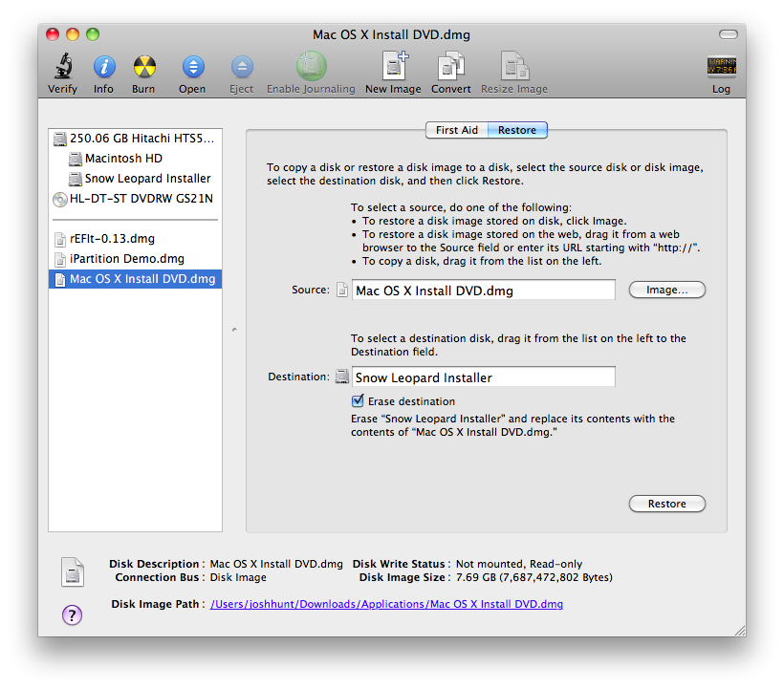Image resolution: width=784 pixels, height=689 pixels.
Task: Create a New Image via toolbar icon
Action: tap(394, 65)
